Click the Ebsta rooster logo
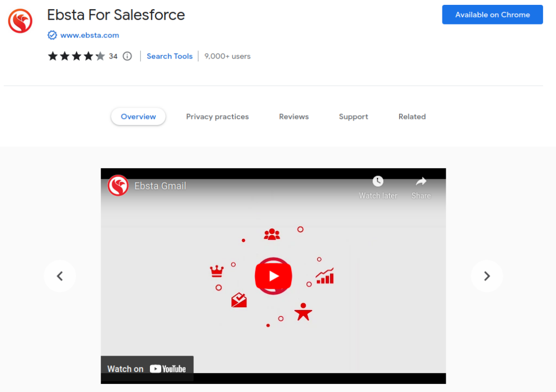 (x=20, y=21)
